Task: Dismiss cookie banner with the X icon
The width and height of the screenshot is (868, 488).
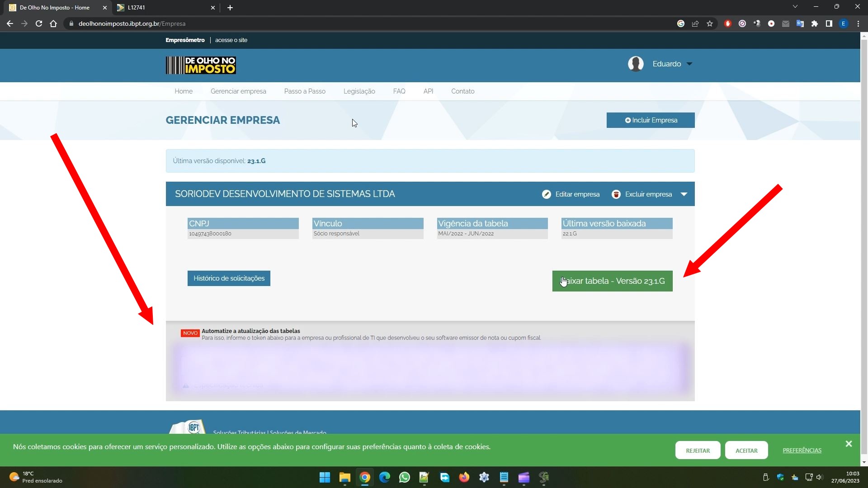Action: [849, 444]
